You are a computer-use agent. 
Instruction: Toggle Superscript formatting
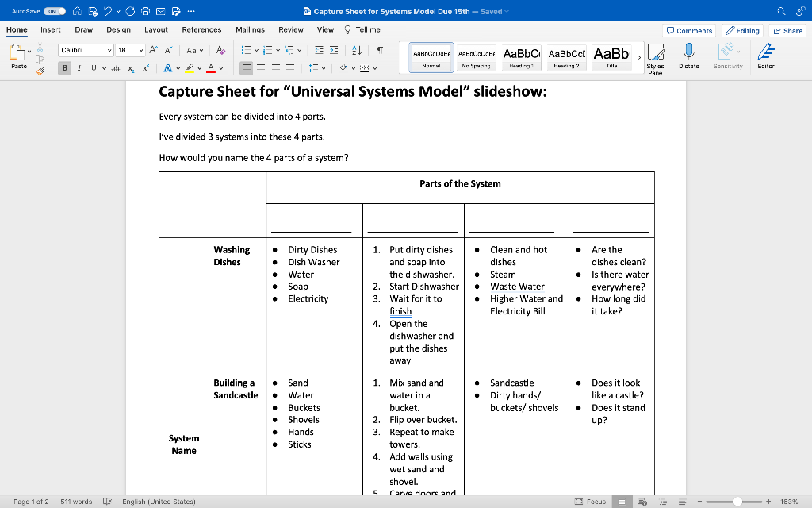[146, 68]
